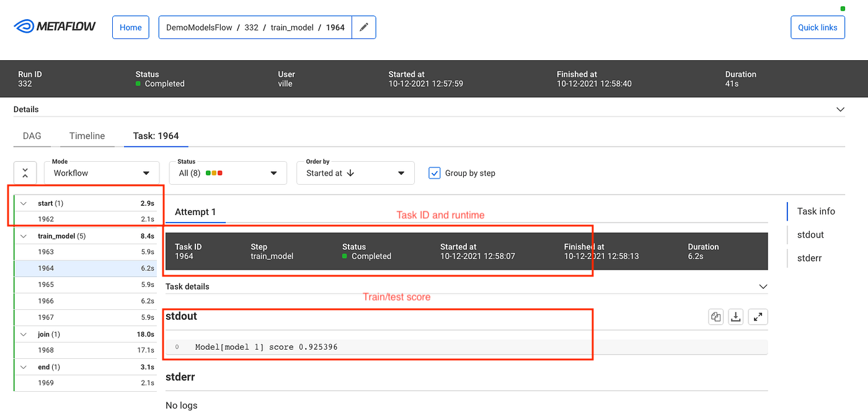Collapse the Task details section
The width and height of the screenshot is (868, 419).
tap(763, 286)
